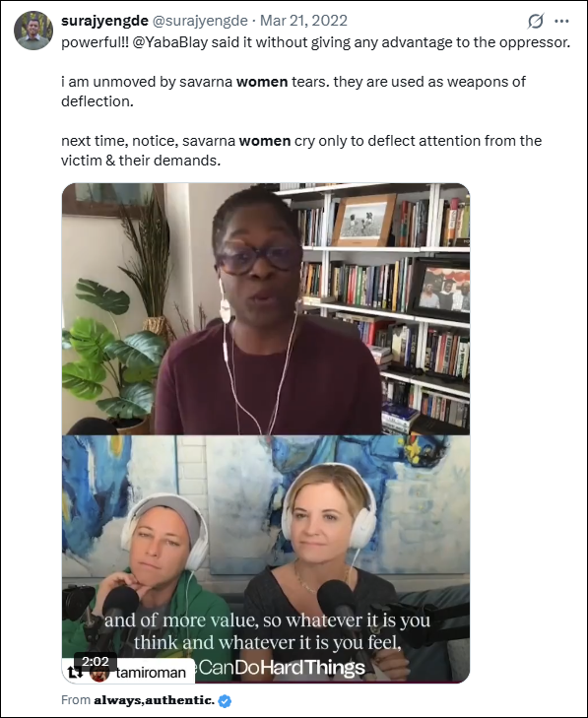588x718 pixels.
Task: Click the tamiroman username label
Action: tap(151, 673)
